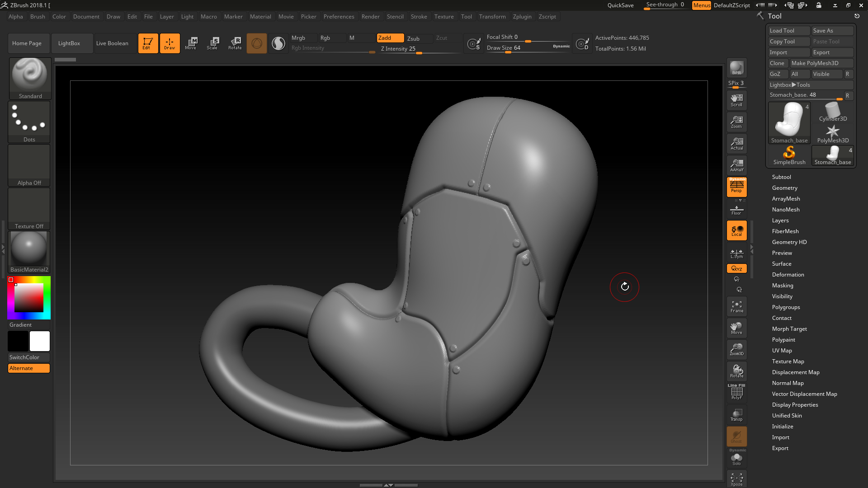868x488 pixels.
Task: Toggle Perspective with the Persp button
Action: click(x=736, y=187)
